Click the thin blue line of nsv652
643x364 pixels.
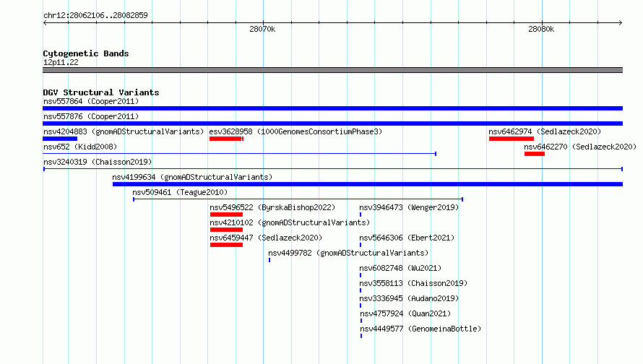coord(239,154)
